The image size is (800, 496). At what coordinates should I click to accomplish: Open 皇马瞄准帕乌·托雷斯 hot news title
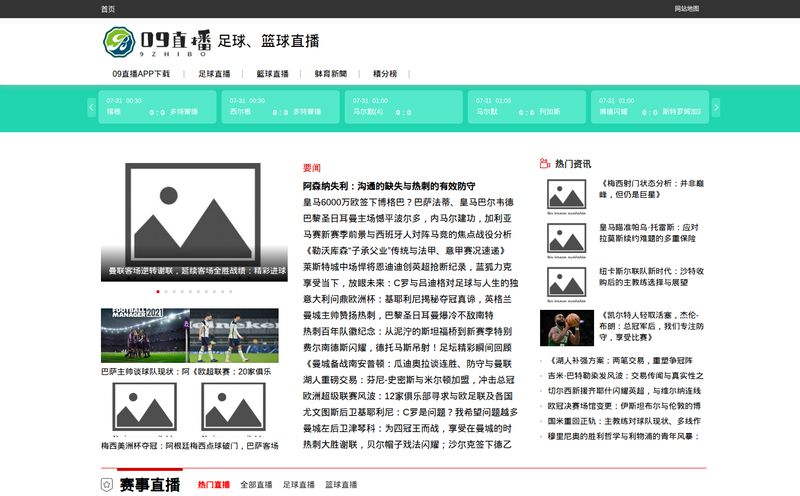click(648, 233)
